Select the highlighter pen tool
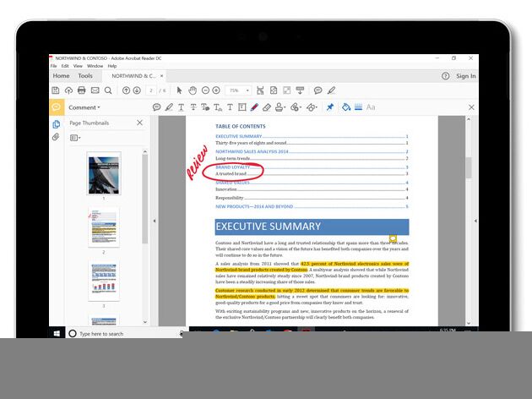The height and width of the screenshot is (399, 532). pos(169,107)
